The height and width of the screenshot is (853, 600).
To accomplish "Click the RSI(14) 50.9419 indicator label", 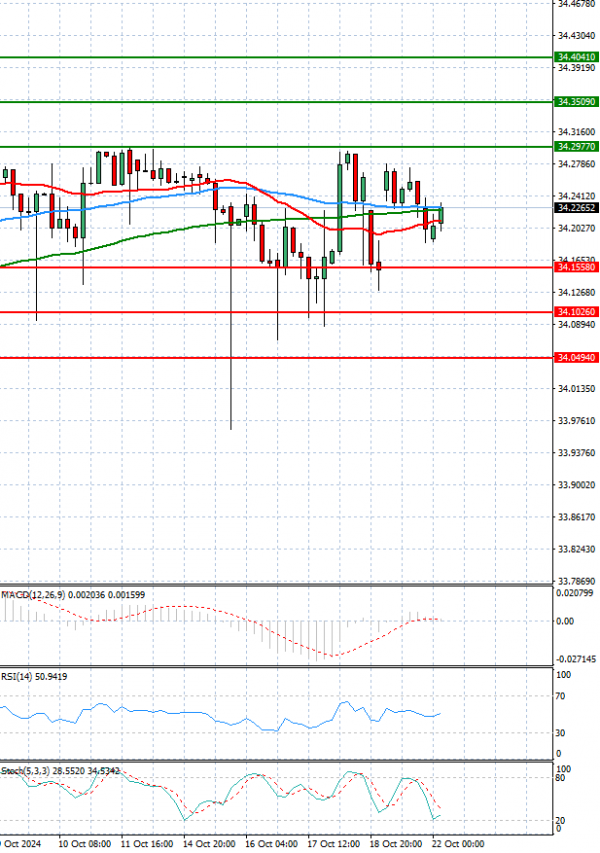I will pyautogui.click(x=34, y=676).
